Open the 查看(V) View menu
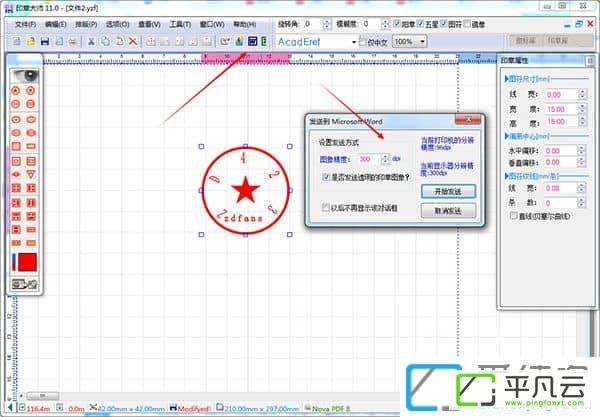Screen dimensions: 600x417 (x=149, y=24)
